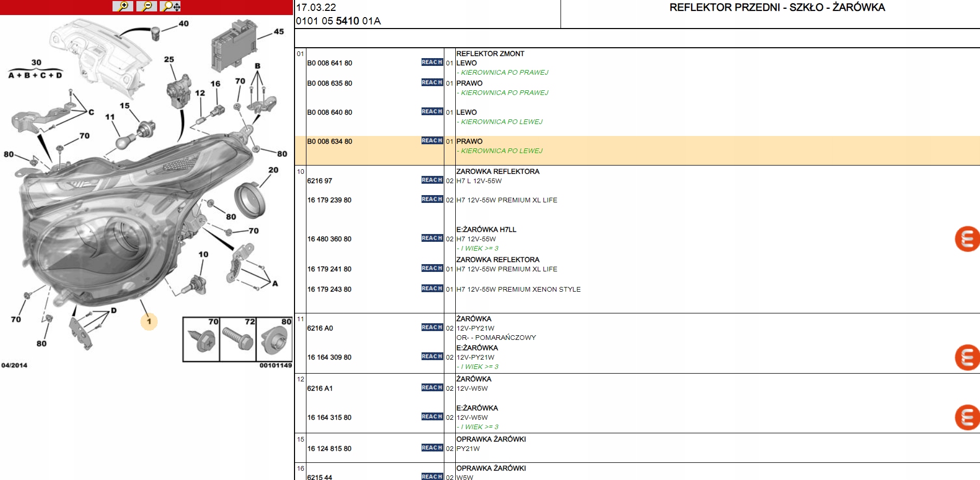Viewport: 980px width, 480px height.
Task: Select part number 16 179 241 80
Action: (x=329, y=269)
